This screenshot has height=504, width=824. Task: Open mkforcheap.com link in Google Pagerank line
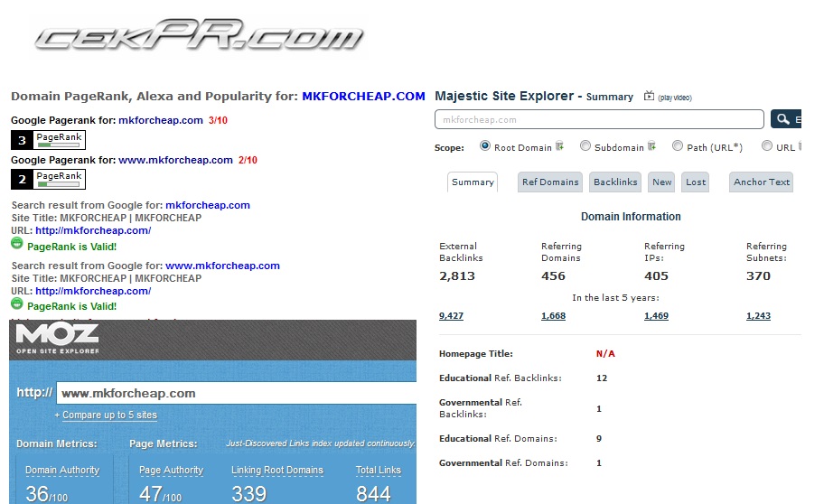point(161,120)
